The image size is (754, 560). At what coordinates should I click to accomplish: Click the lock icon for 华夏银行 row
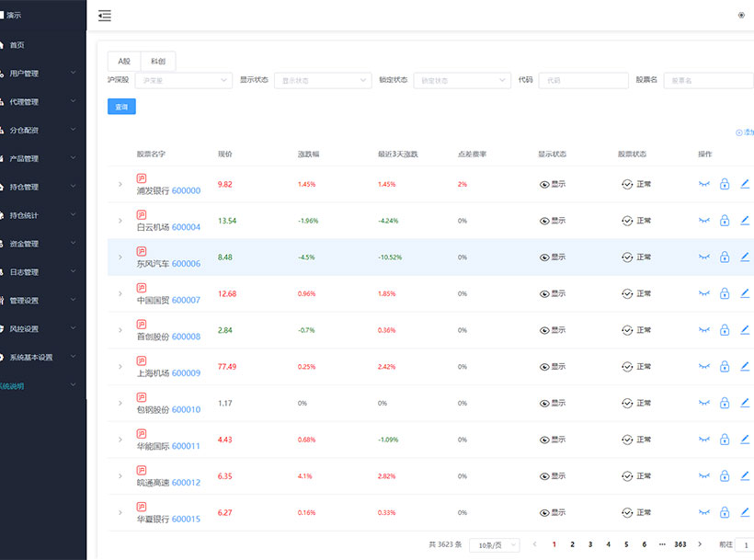(x=725, y=512)
